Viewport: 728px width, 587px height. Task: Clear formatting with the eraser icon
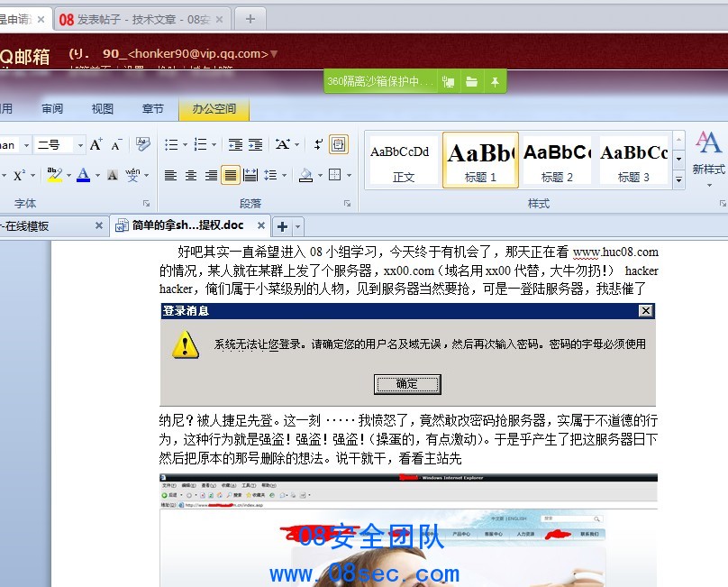tap(142, 144)
